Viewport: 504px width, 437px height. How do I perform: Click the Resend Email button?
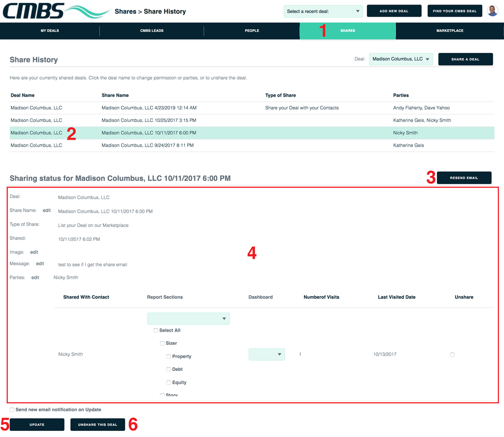(x=464, y=178)
